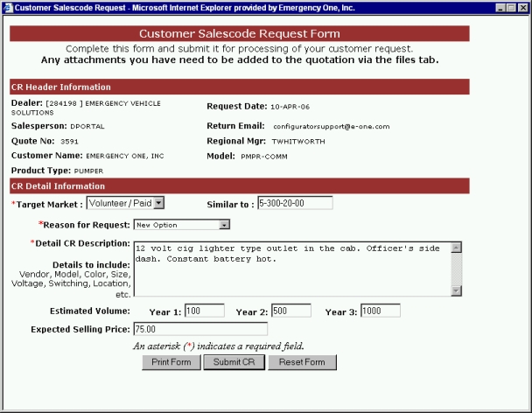
Task: Click the request date 10-APR-06
Action: (x=290, y=107)
